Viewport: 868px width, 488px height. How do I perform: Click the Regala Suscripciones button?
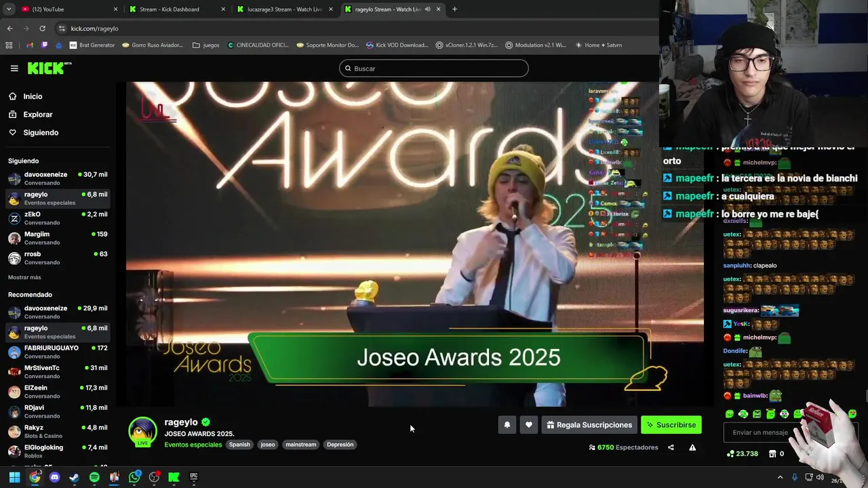(589, 425)
